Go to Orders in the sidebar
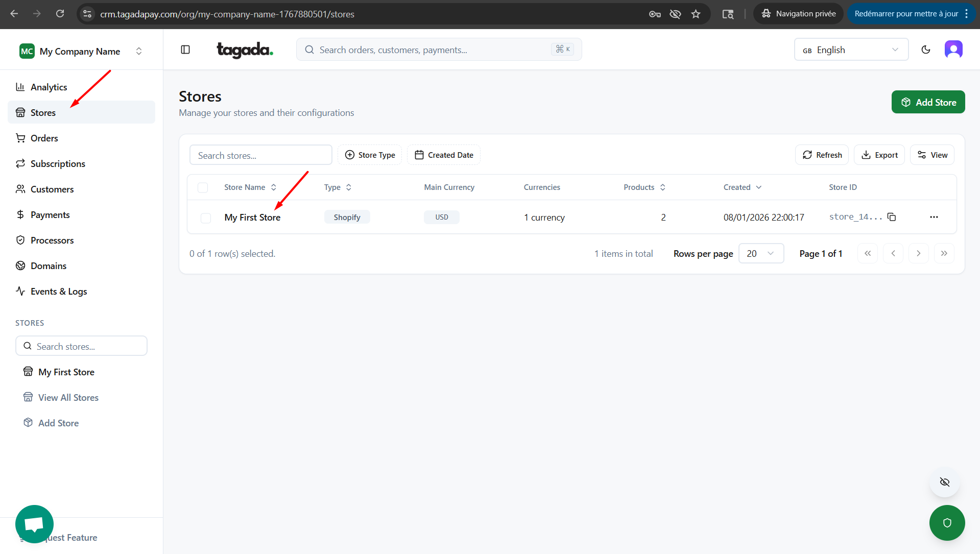The image size is (980, 554). tap(44, 138)
